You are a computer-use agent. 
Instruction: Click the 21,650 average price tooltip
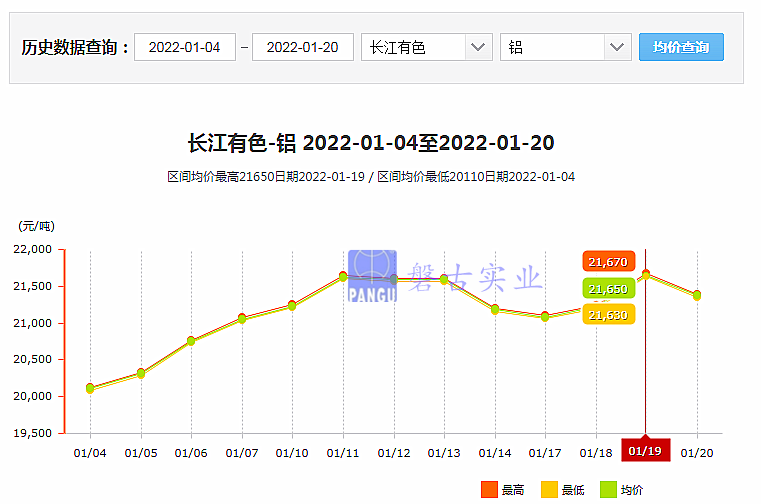pyautogui.click(x=609, y=289)
